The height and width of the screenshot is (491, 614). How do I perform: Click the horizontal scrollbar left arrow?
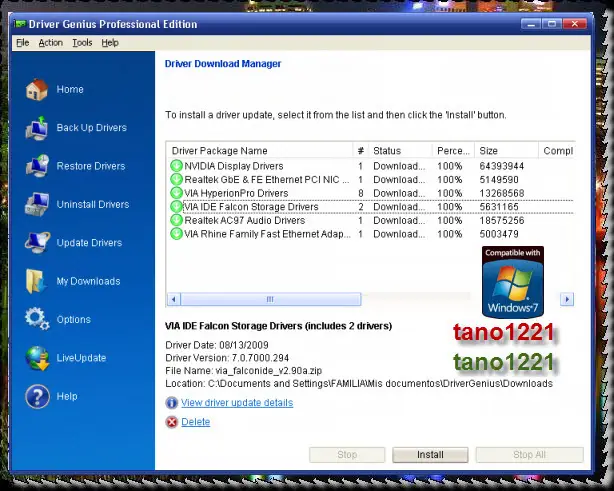coord(173,299)
